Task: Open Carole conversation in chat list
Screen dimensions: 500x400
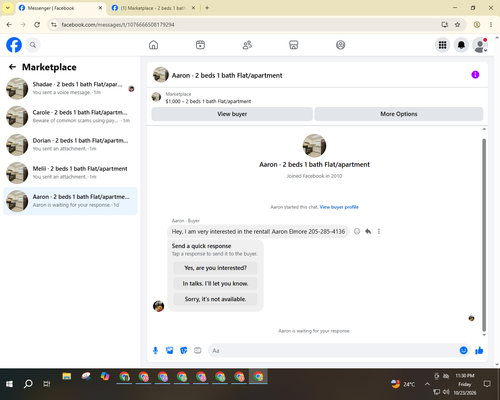Action: coord(70,117)
